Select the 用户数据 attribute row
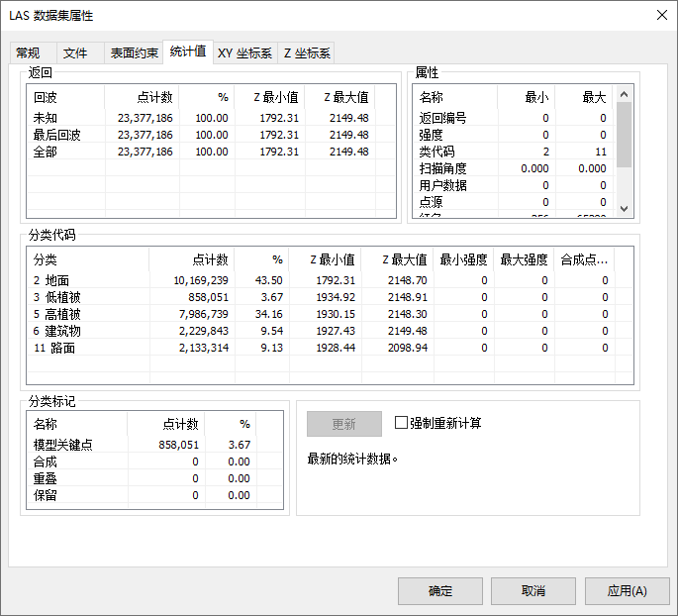This screenshot has height=616, width=678. click(515, 185)
